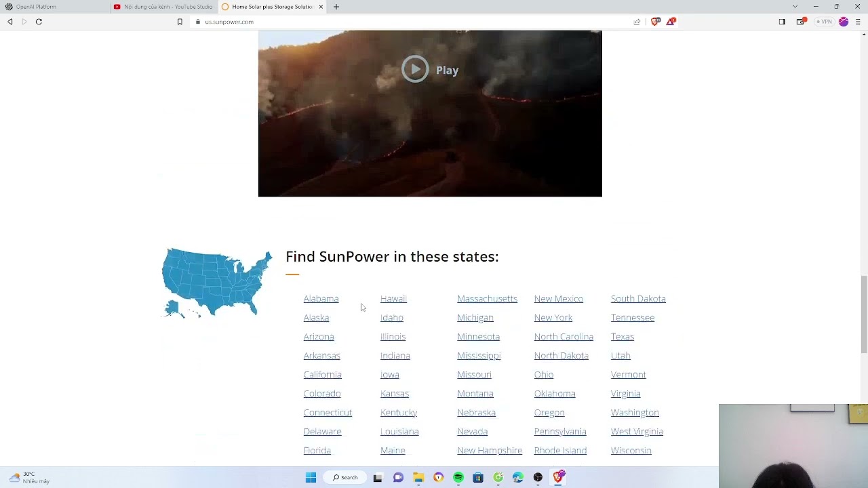
Task: Reload the page with the refresh icon
Action: click(39, 22)
